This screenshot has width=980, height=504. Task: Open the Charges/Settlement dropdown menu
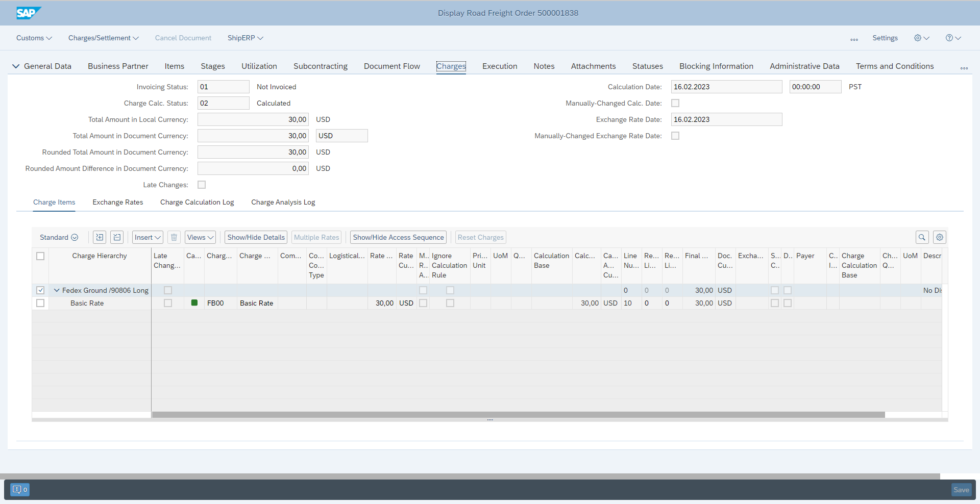coord(104,38)
